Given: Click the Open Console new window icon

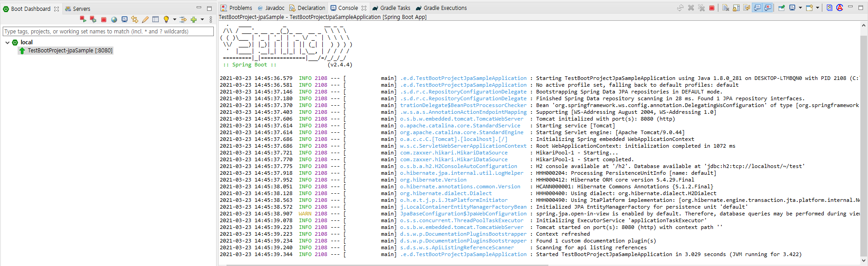Looking at the screenshot, I should [809, 8].
